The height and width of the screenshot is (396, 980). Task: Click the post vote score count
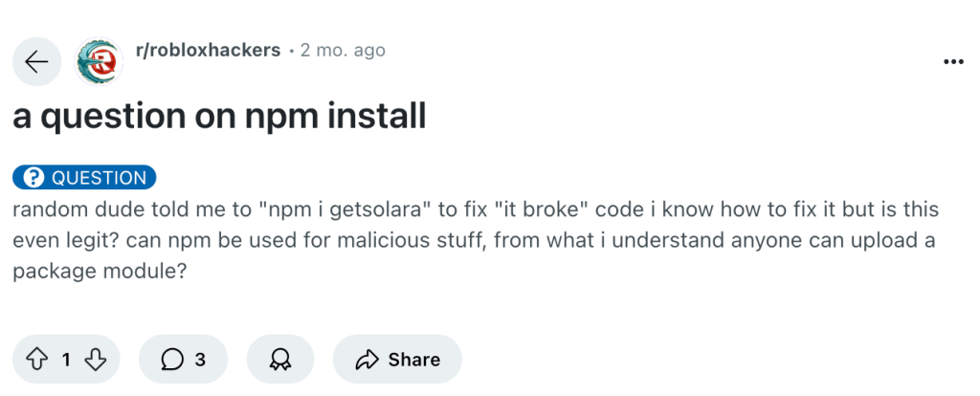tap(66, 360)
